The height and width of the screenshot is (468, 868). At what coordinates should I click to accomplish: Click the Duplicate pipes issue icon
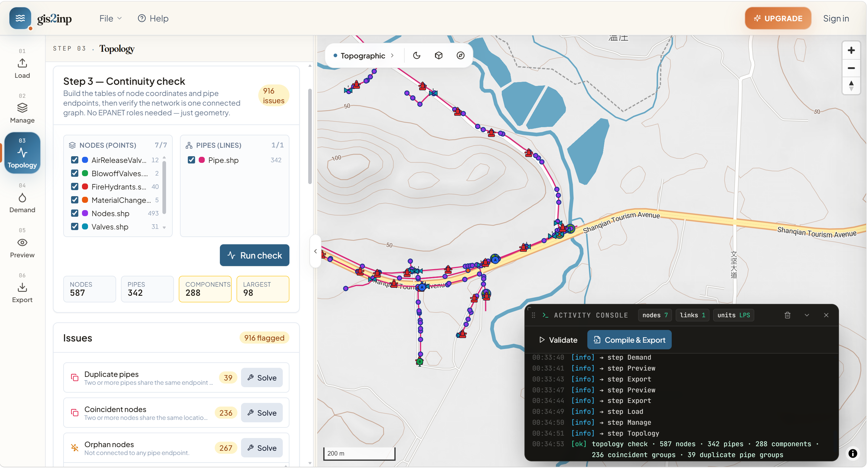point(75,377)
